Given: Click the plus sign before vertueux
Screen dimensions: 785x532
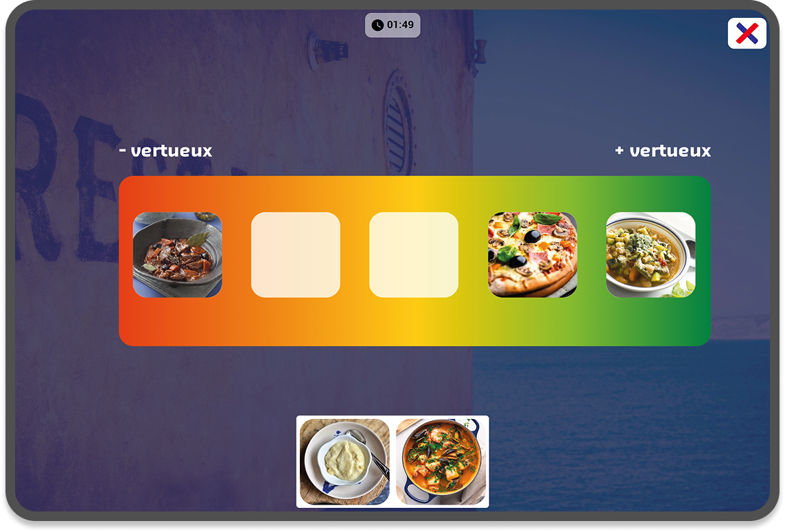Looking at the screenshot, I should pyautogui.click(x=620, y=150).
